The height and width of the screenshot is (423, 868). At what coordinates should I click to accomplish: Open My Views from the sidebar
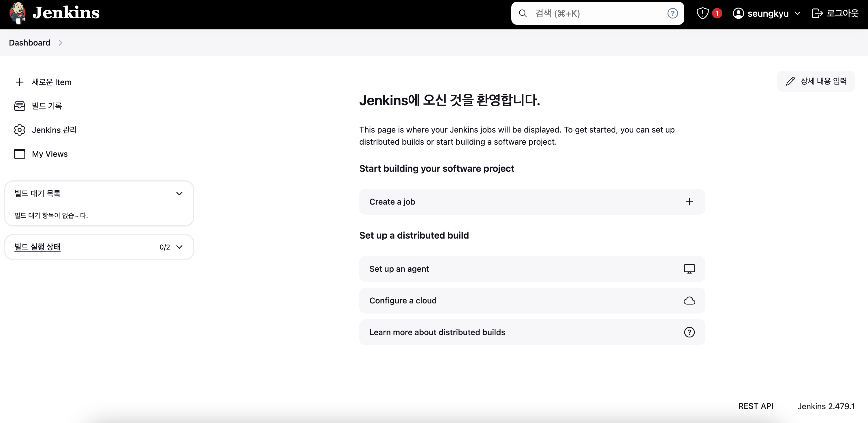coord(50,154)
